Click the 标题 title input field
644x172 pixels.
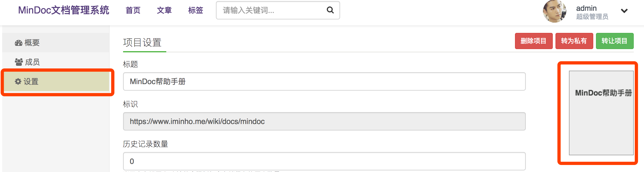tap(324, 81)
